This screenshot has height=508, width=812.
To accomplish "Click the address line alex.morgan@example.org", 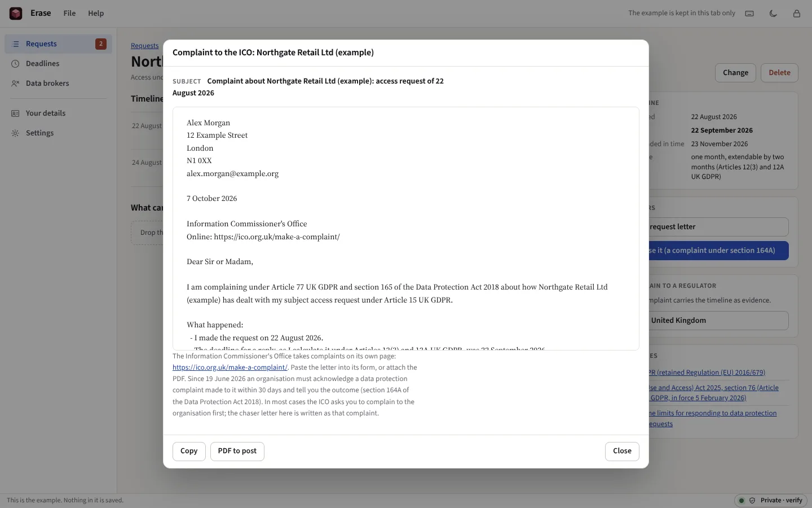I will click(x=232, y=174).
